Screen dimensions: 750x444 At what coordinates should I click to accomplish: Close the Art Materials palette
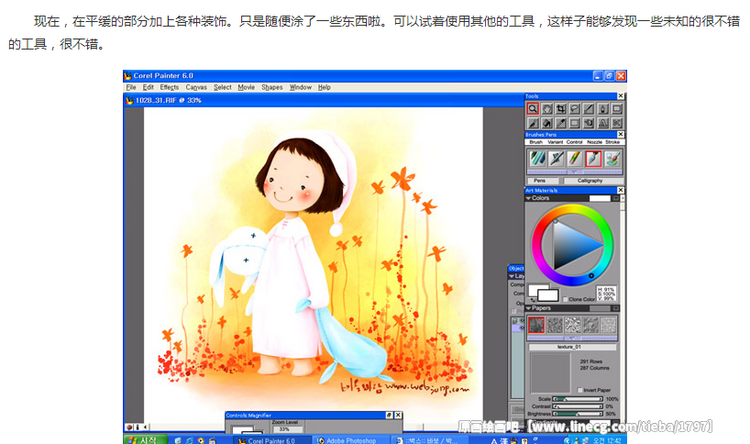click(x=621, y=190)
